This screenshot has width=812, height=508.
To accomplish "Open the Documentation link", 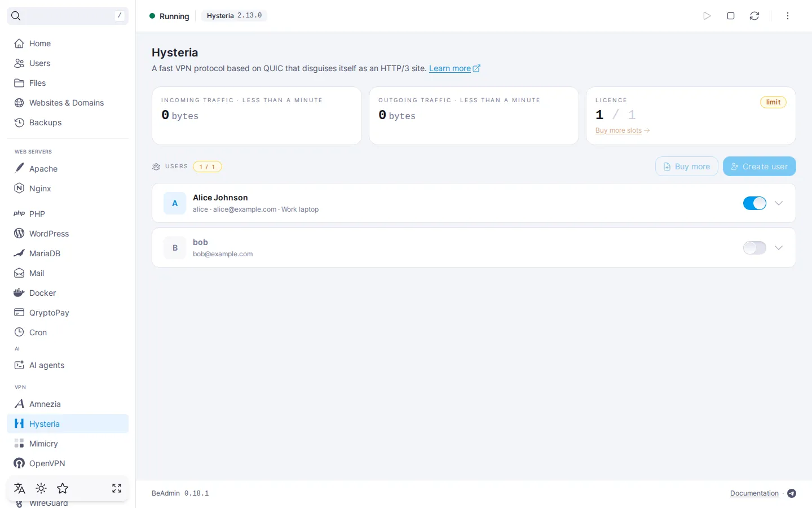I will (x=754, y=493).
